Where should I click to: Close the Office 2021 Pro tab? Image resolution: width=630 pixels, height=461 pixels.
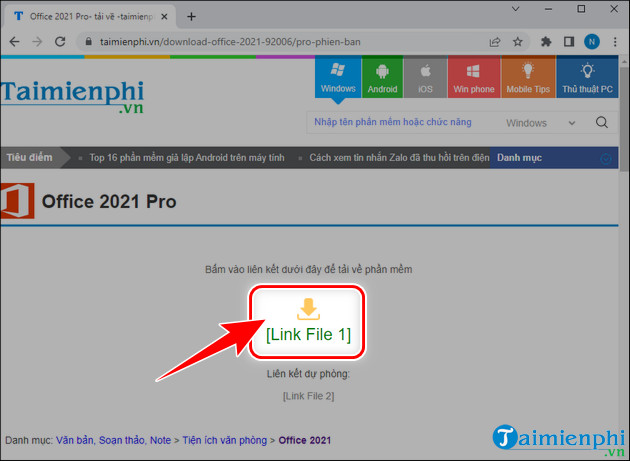(164, 16)
